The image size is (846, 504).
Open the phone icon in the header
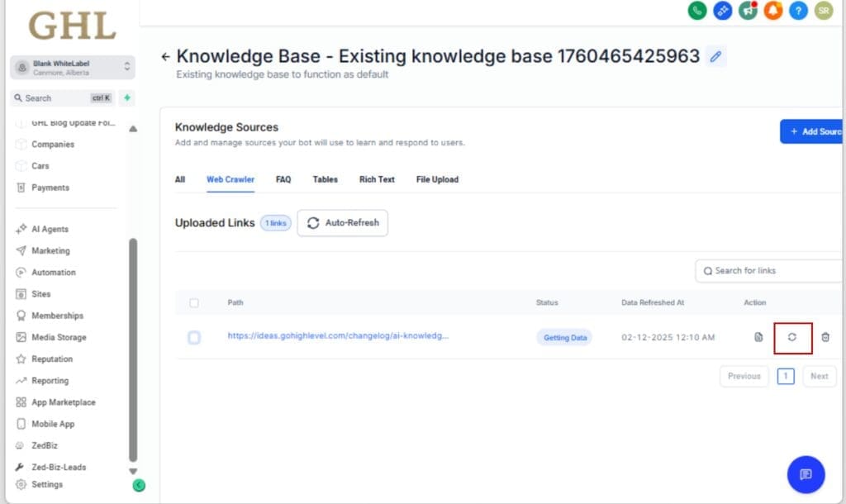pos(698,12)
